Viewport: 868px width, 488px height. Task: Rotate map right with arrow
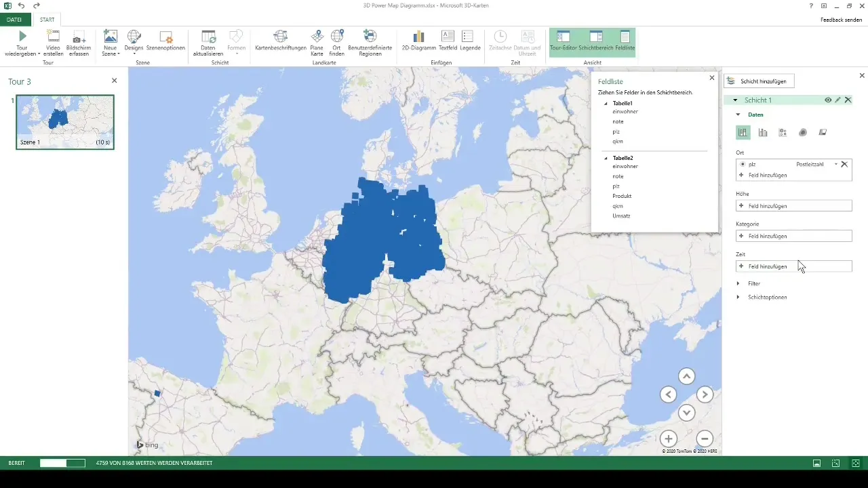[x=705, y=394]
